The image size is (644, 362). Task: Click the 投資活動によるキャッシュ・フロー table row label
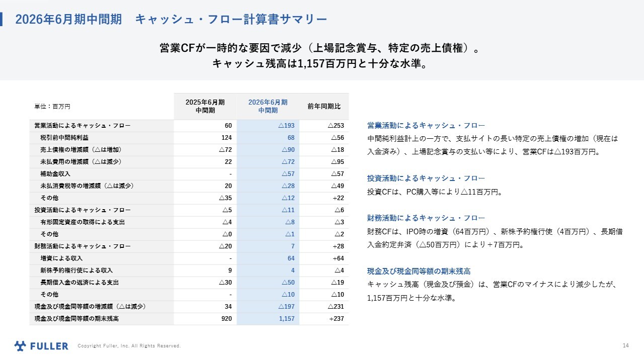coord(83,210)
